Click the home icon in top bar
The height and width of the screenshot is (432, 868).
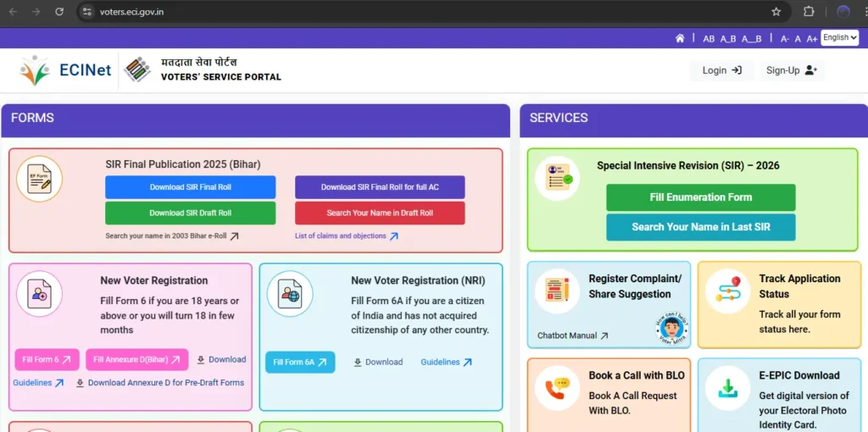coord(680,38)
